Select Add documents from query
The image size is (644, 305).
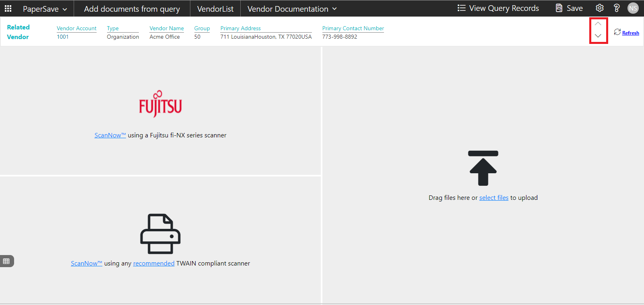point(132,9)
